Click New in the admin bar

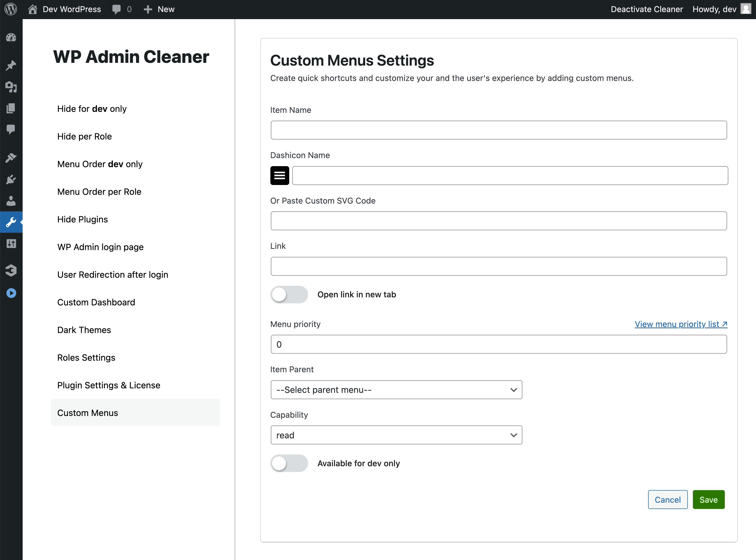click(166, 9)
